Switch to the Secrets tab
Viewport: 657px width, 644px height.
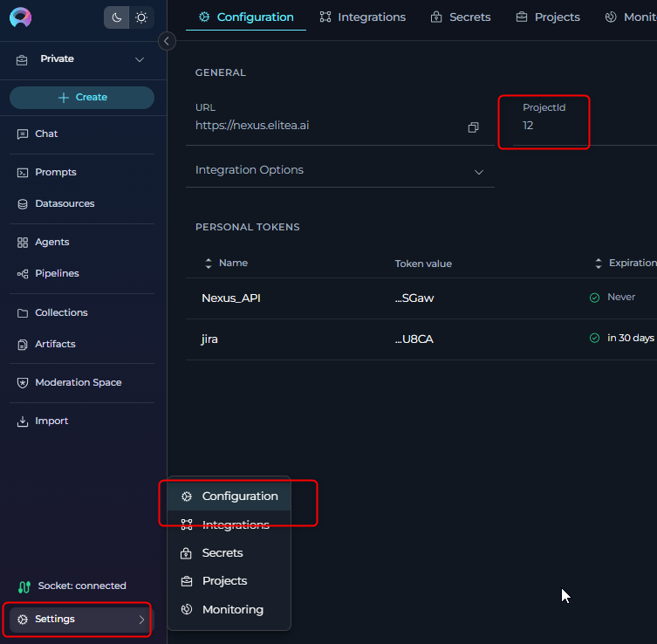click(461, 17)
